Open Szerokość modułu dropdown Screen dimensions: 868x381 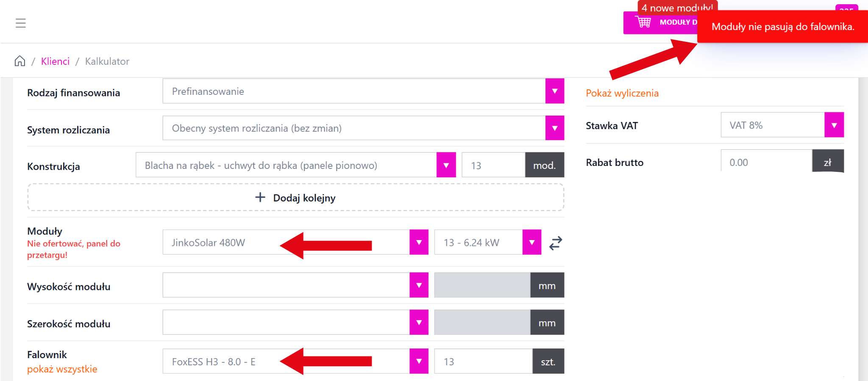click(x=419, y=323)
